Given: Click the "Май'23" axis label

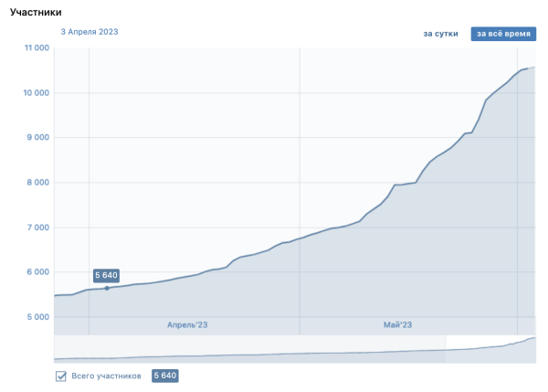Looking at the screenshot, I should [x=398, y=324].
